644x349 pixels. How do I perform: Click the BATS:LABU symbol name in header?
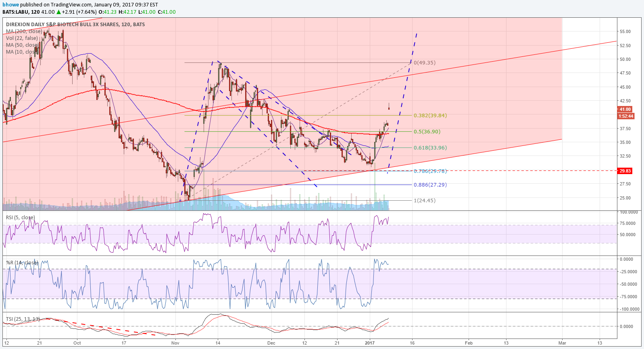click(15, 12)
